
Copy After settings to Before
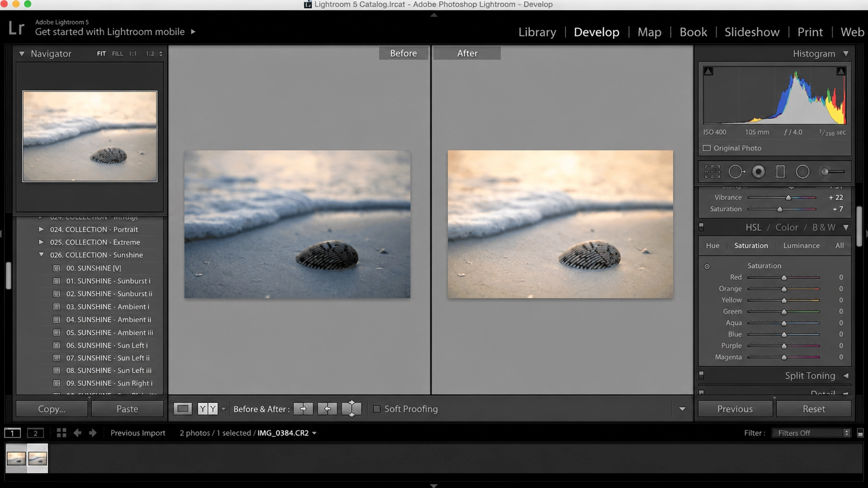327,409
